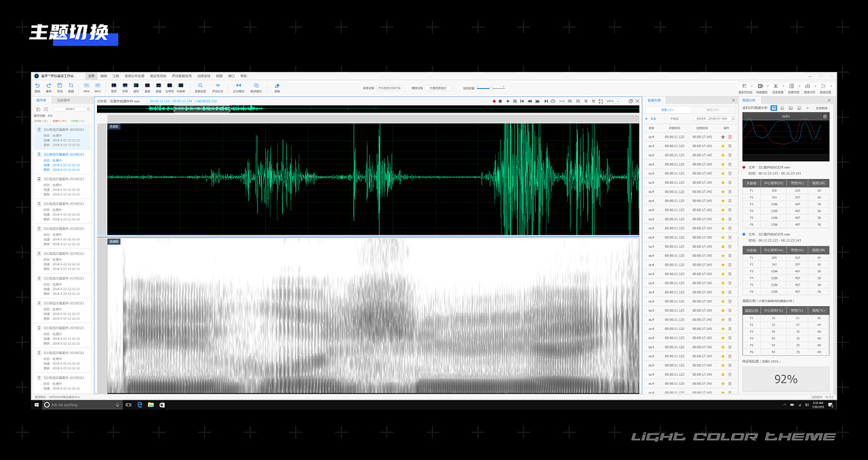Click the magnifier search icon in top toolbar
Screen dimensions: 868x460
pos(200,85)
